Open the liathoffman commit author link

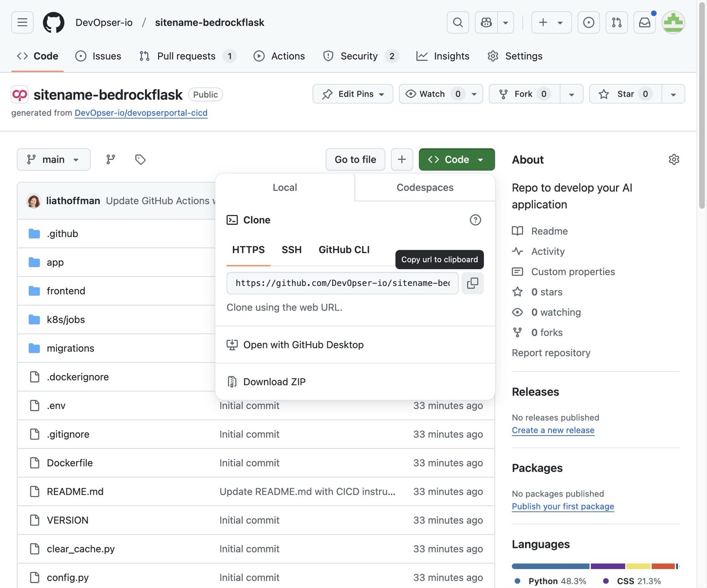coord(73,201)
